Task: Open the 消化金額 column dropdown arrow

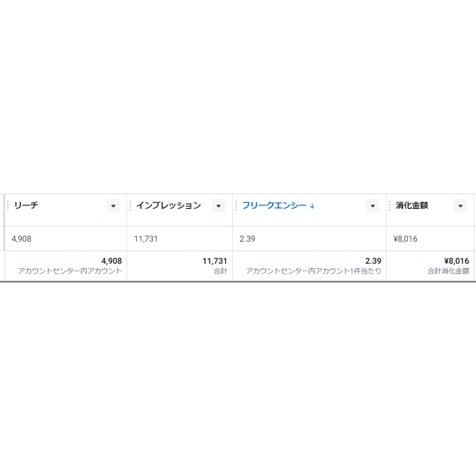Action: [460, 206]
